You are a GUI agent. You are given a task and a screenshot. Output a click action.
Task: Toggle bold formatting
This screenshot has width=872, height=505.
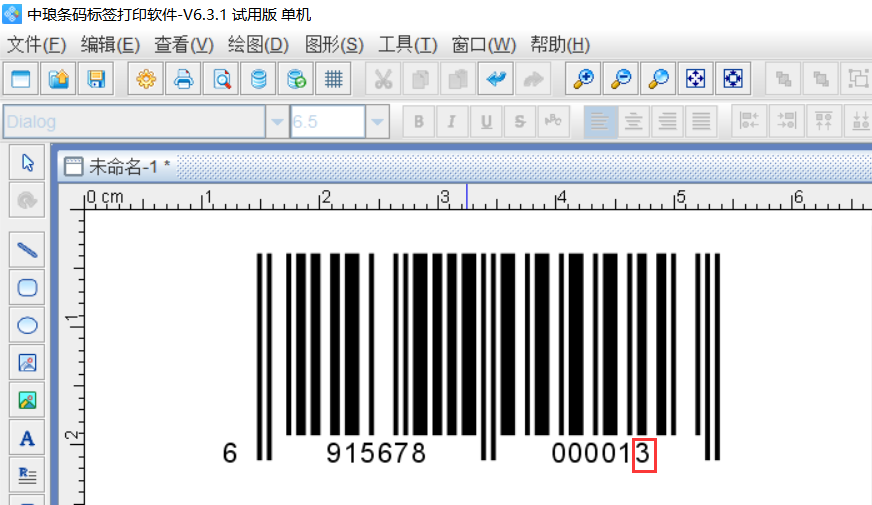pos(419,121)
